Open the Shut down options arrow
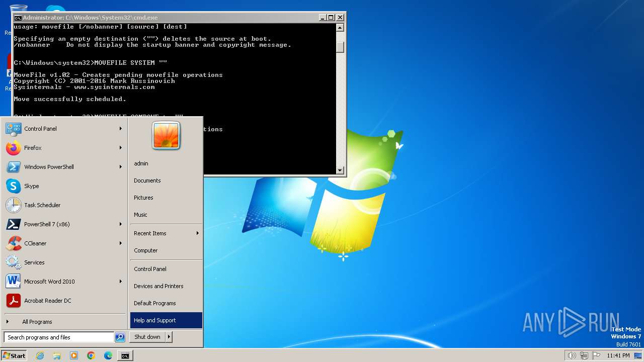This screenshot has height=362, width=644. [x=169, y=337]
